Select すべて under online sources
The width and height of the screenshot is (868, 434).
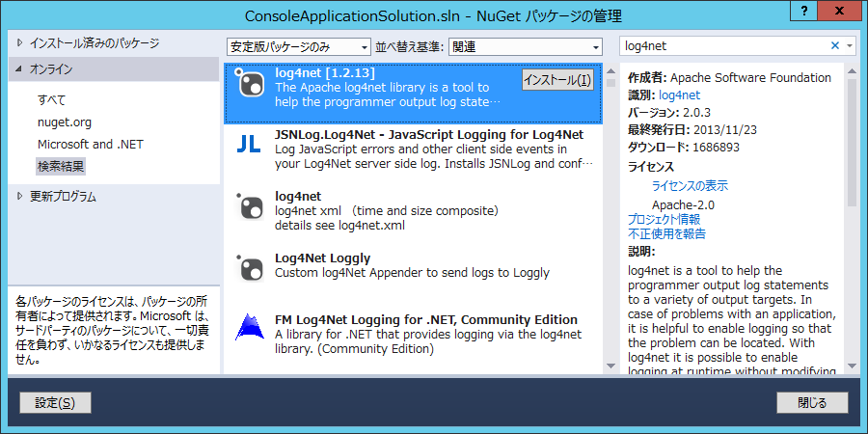pos(52,99)
